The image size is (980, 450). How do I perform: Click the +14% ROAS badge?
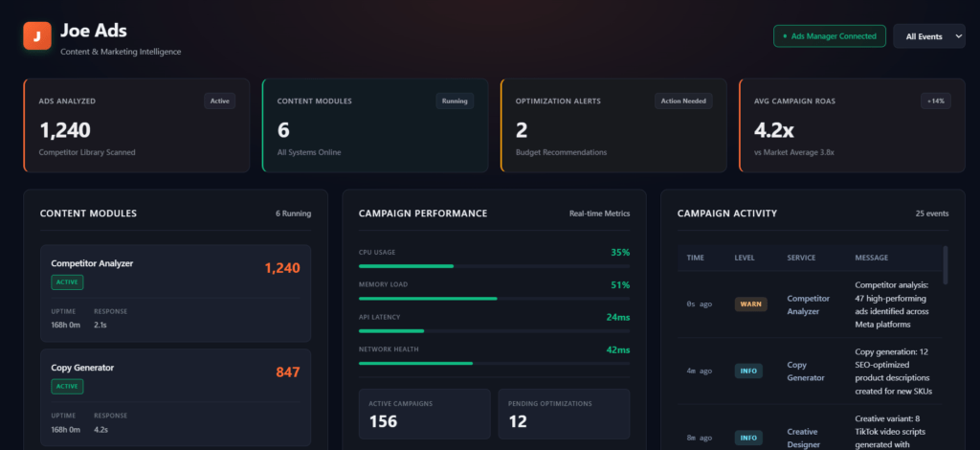(x=935, y=101)
